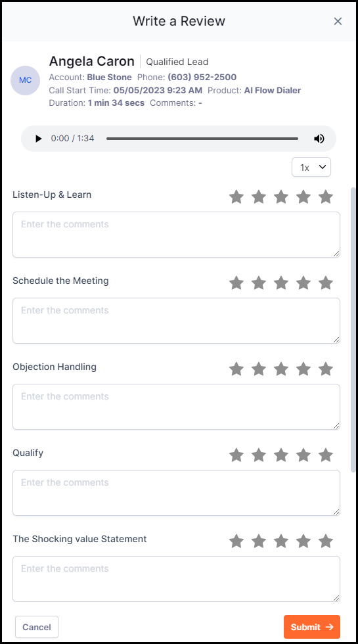Close the Write a Review dialog
The height and width of the screenshot is (644, 358).
pyautogui.click(x=338, y=21)
